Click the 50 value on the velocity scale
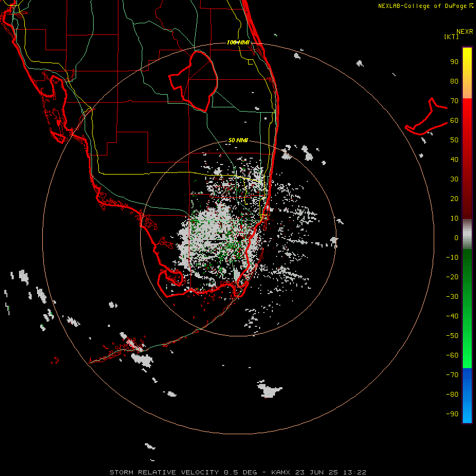476x476 pixels. pos(454,140)
